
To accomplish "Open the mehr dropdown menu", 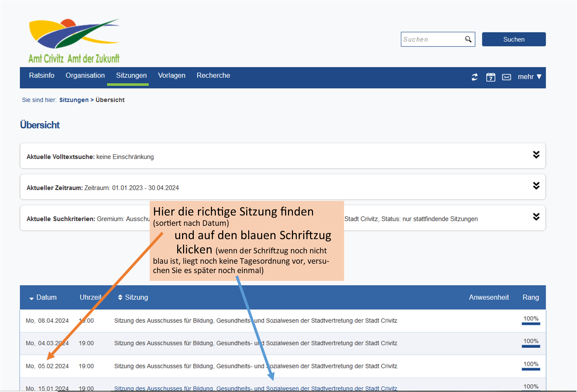I will [529, 77].
